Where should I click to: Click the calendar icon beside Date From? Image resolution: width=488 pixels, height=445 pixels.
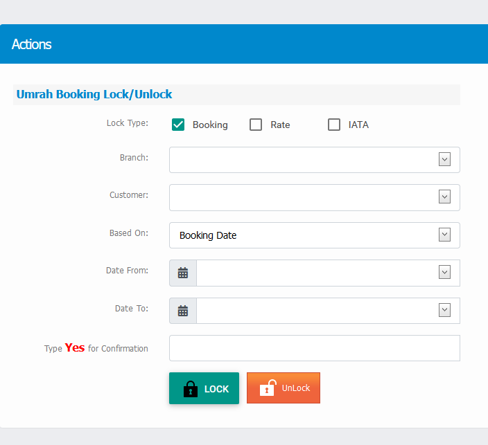coord(183,273)
